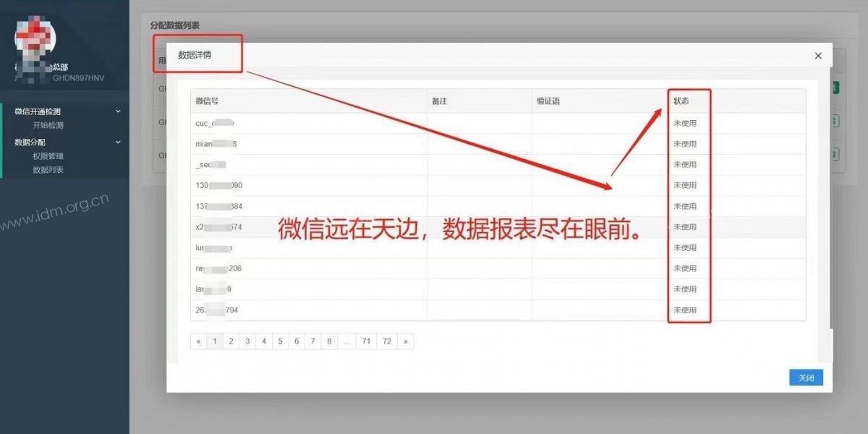Go to page 8
The image size is (868, 434).
coord(329,341)
